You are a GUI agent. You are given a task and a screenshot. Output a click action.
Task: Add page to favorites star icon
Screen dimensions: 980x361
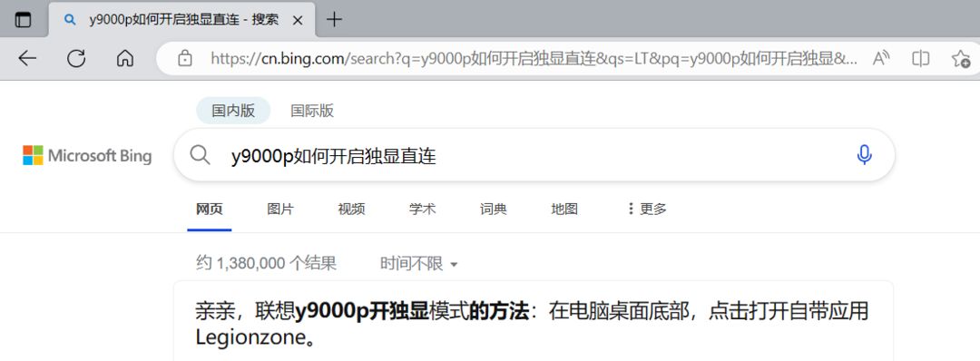(x=961, y=59)
